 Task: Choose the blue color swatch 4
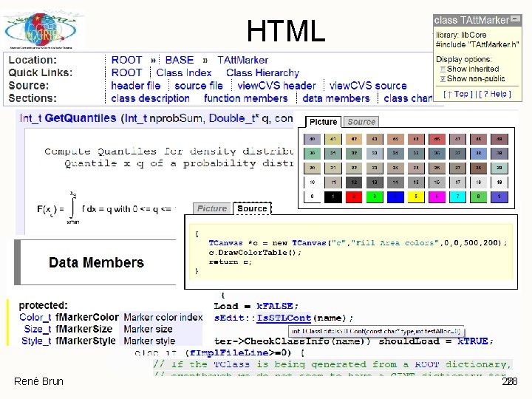[x=395, y=197]
